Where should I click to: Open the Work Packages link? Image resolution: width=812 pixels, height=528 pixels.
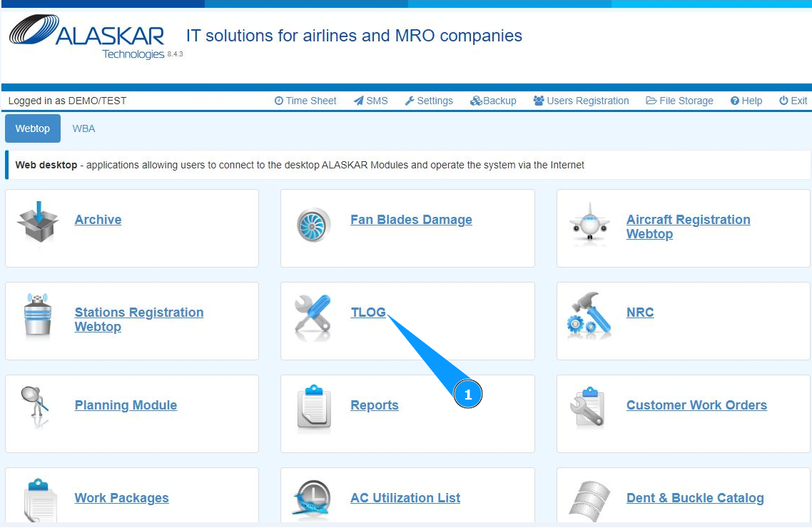pyautogui.click(x=122, y=497)
